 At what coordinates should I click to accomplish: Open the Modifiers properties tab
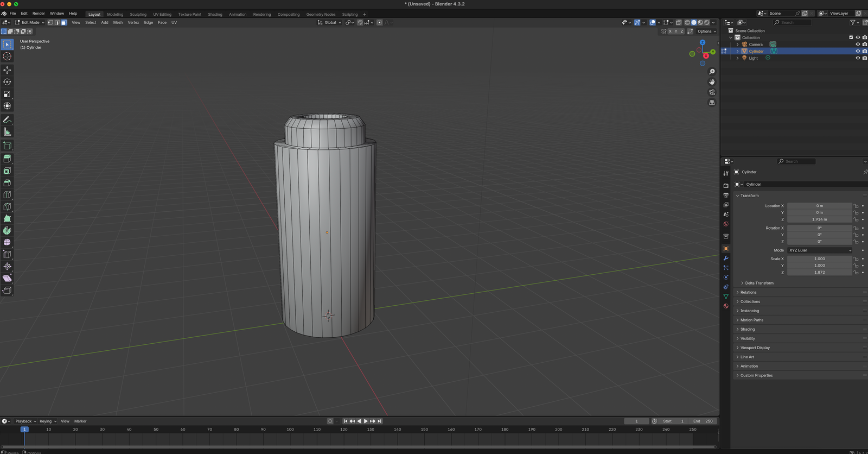click(726, 258)
